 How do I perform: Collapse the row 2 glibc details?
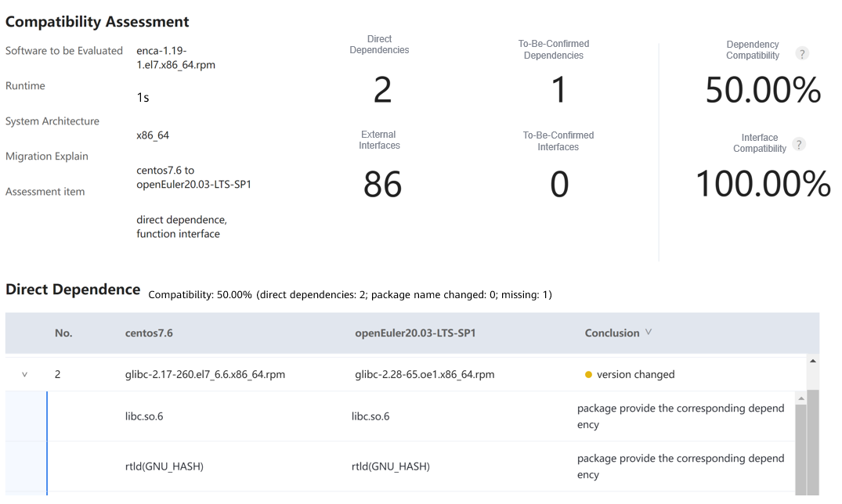coord(24,375)
